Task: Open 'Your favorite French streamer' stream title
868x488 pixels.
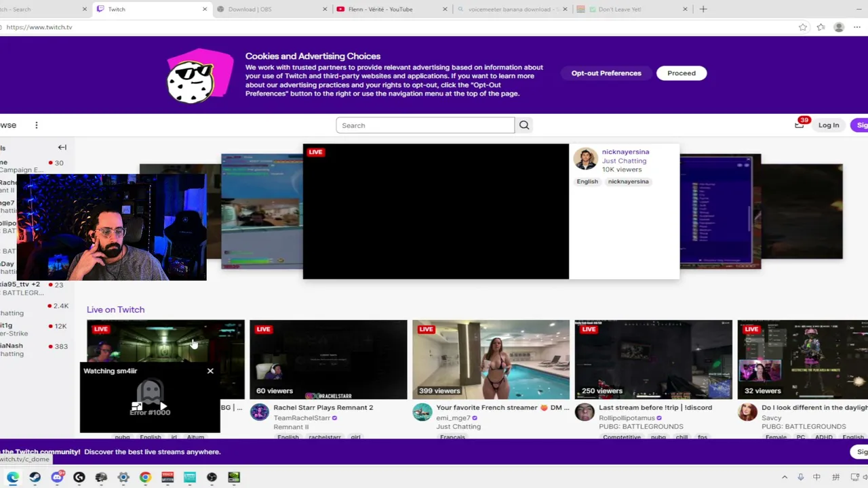Action: coord(503,407)
